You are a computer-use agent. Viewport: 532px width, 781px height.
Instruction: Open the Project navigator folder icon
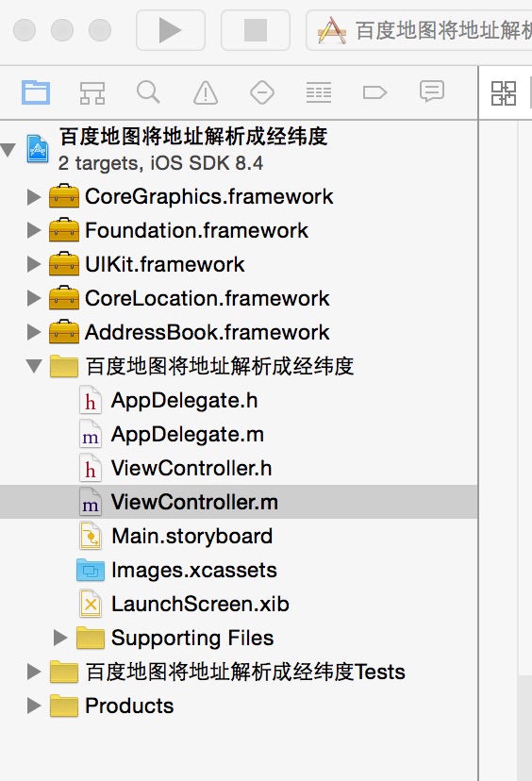pos(36,92)
